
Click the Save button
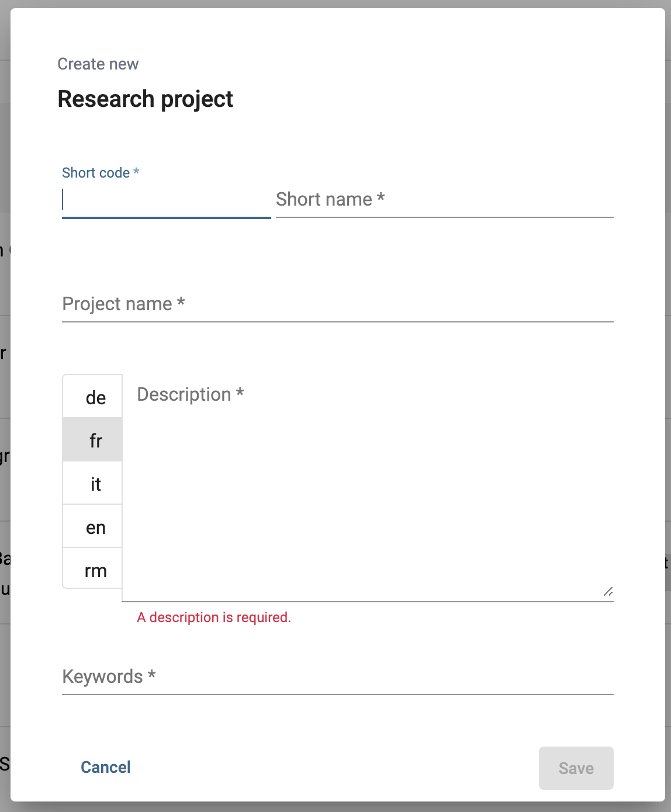coord(576,768)
